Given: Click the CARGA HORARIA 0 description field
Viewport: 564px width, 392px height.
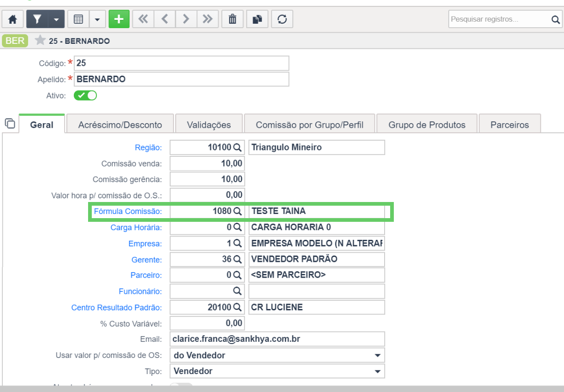Looking at the screenshot, I should pos(316,227).
